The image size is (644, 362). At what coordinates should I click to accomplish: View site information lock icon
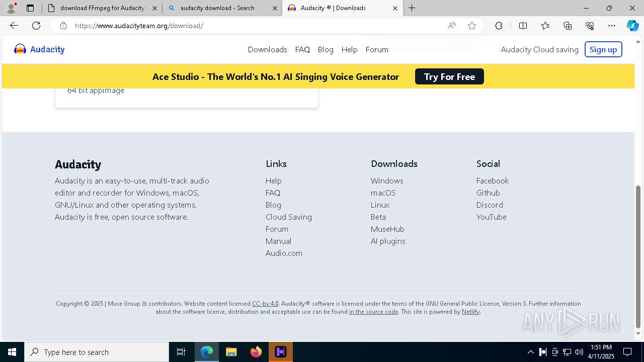(x=63, y=26)
